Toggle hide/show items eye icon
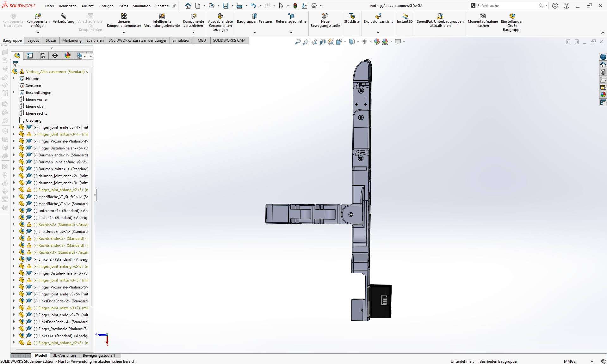 click(x=364, y=42)
